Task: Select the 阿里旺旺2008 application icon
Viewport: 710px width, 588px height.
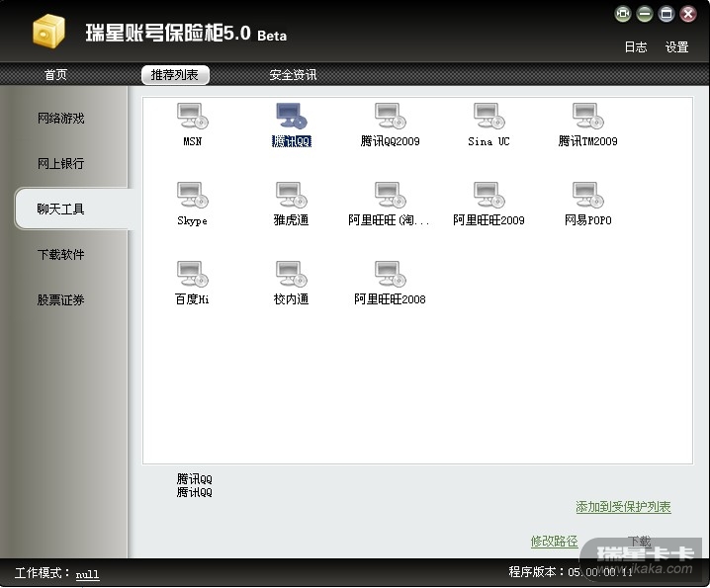Action: pos(391,274)
